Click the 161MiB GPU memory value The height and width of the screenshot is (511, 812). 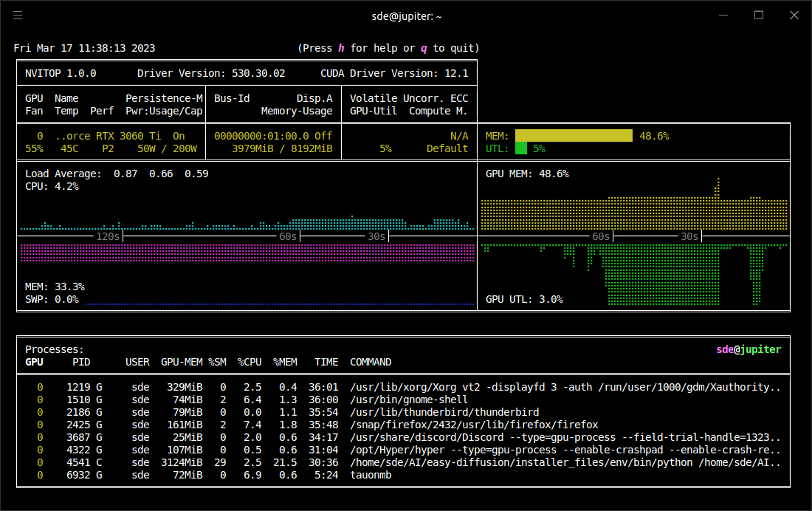coord(185,425)
